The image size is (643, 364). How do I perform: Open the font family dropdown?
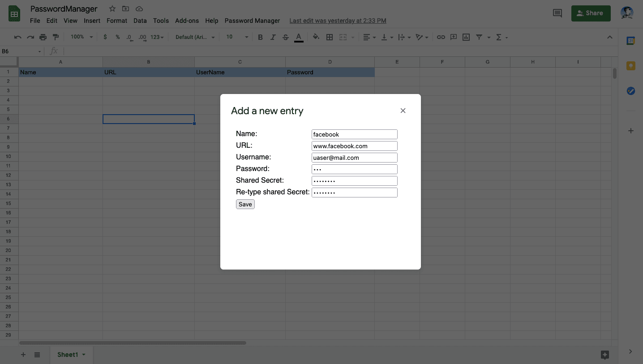tap(195, 37)
